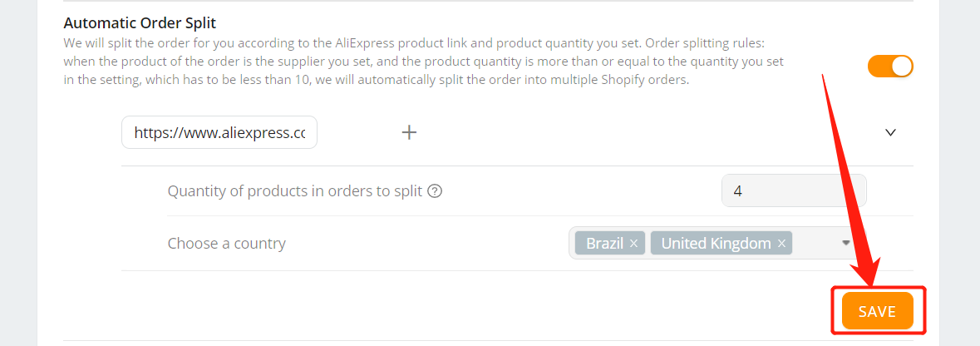Click the Choose a country label

pyautogui.click(x=227, y=244)
